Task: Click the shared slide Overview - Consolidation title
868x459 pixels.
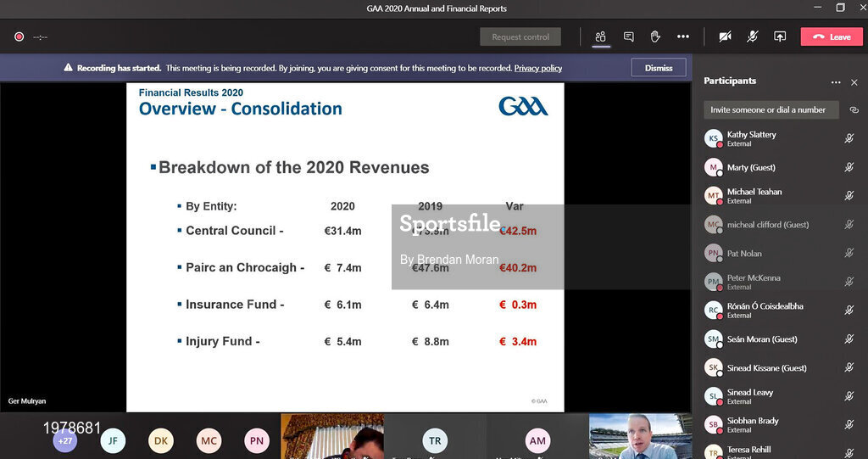Action: 240,109
